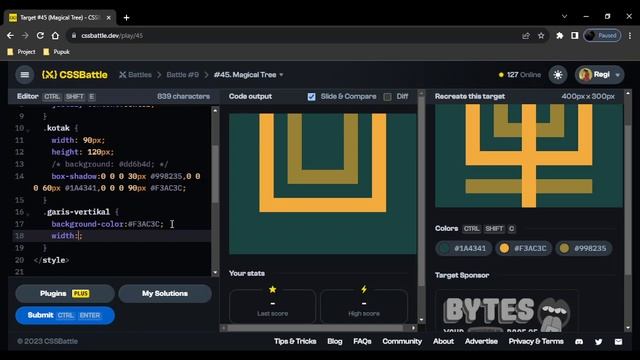
Task: Select the Target #45 Magical Tree tab
Action: [x=60, y=18]
